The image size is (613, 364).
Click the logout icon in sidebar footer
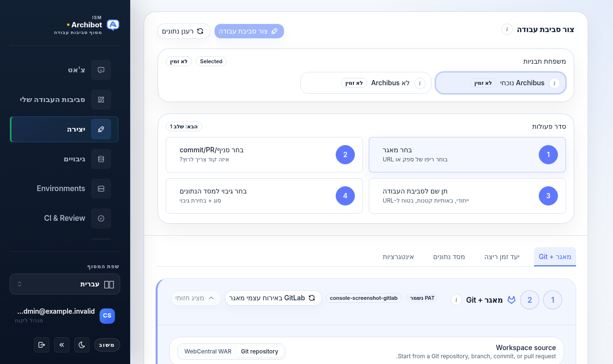(42, 345)
